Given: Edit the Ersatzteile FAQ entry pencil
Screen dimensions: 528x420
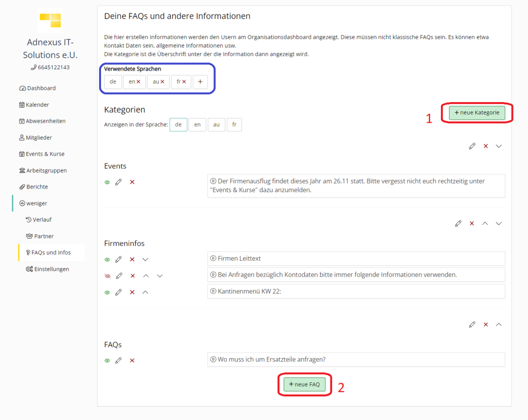Looking at the screenshot, I should click(119, 360).
